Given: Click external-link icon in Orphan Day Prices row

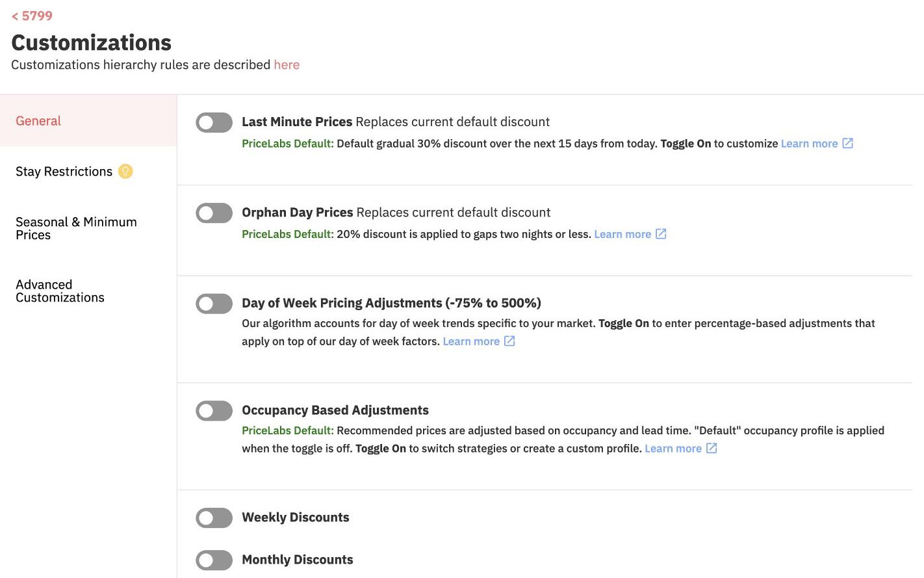Looking at the screenshot, I should coord(661,233).
